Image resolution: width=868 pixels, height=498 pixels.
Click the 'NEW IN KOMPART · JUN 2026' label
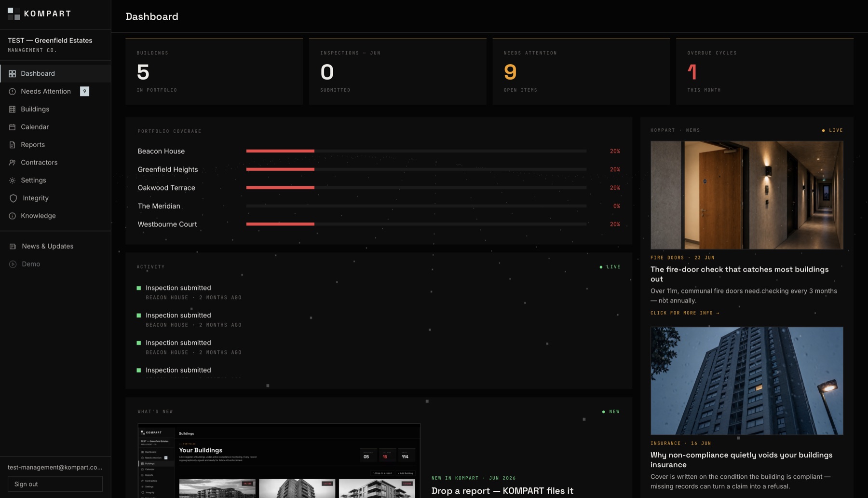coord(474,478)
